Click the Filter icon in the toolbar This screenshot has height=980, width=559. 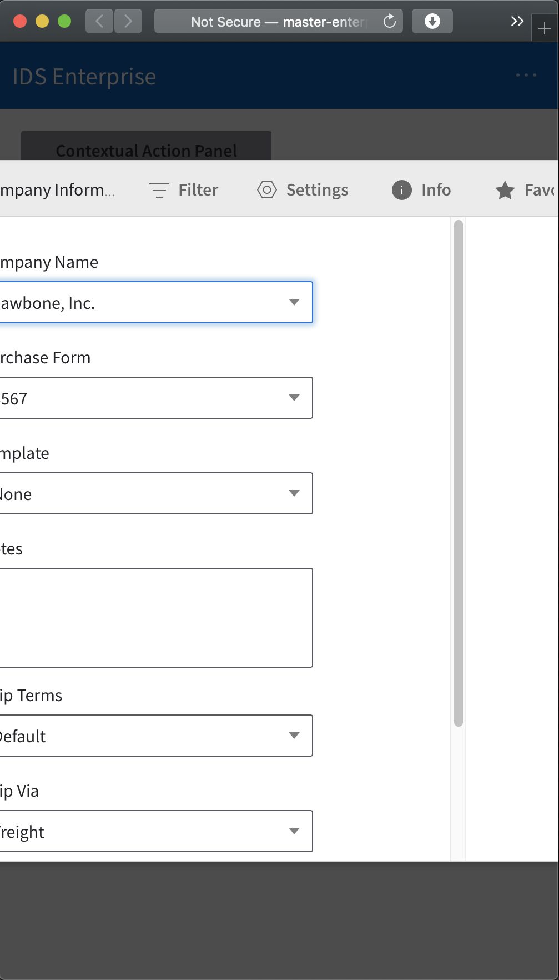159,190
